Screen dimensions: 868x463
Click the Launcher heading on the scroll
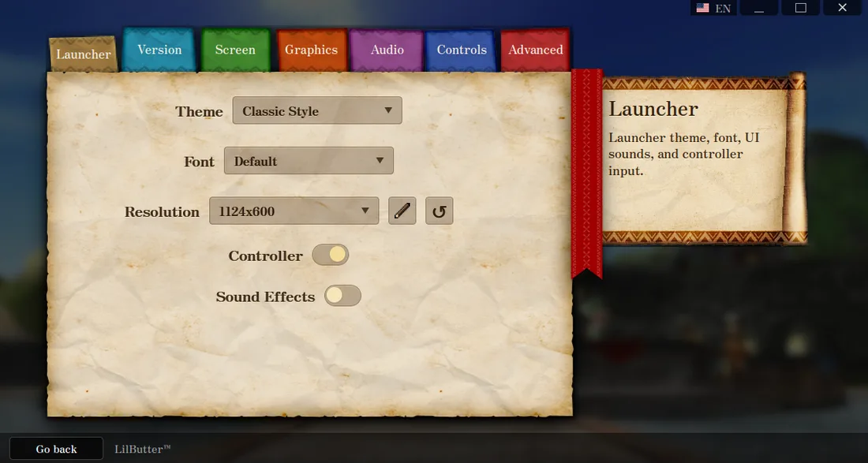(x=653, y=109)
